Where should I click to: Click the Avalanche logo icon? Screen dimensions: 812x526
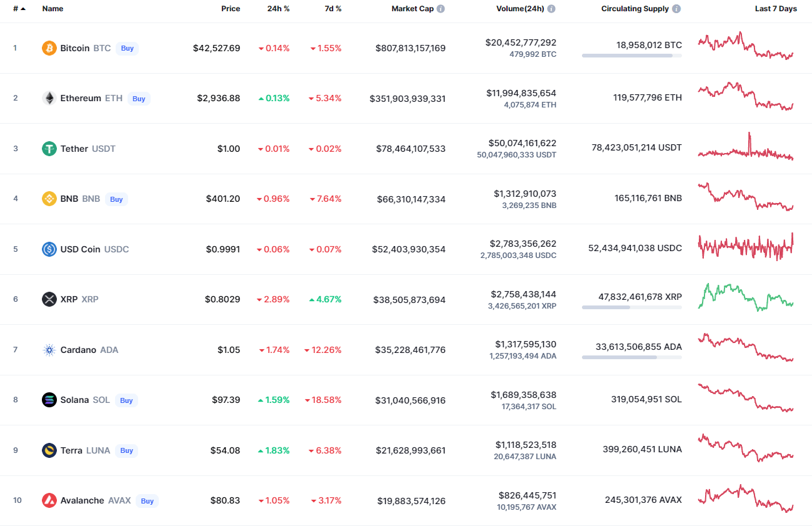pos(49,500)
